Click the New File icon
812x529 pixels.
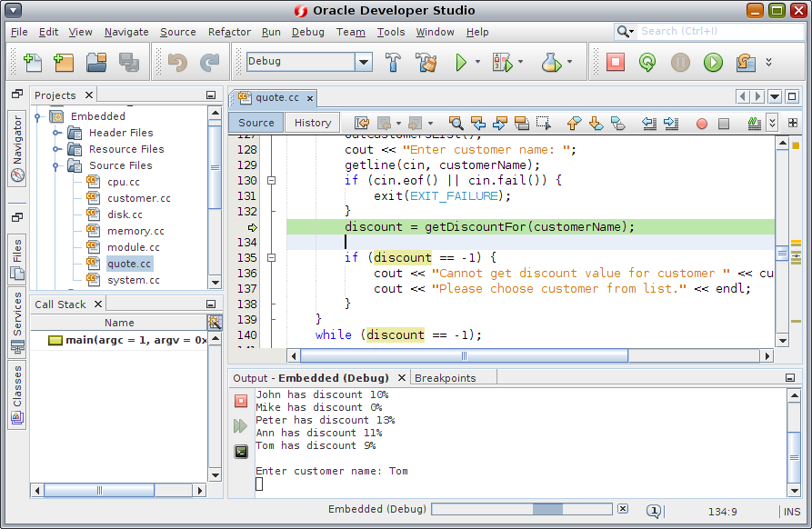point(33,62)
